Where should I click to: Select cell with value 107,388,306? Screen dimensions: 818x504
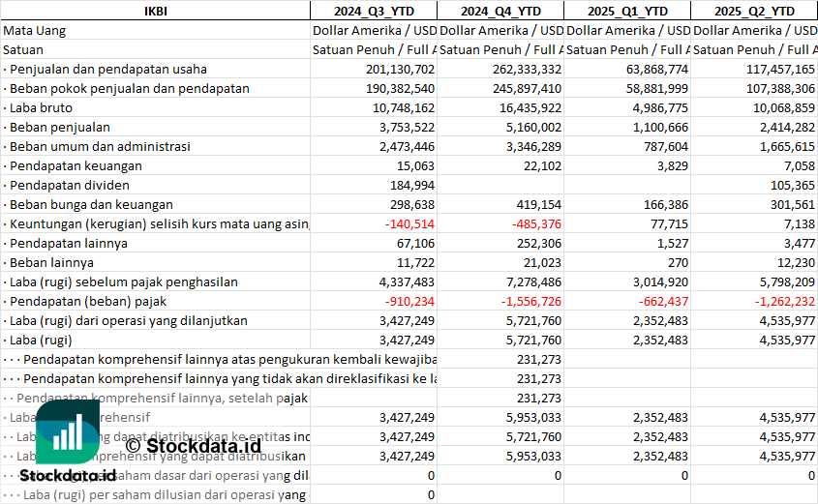click(x=754, y=88)
